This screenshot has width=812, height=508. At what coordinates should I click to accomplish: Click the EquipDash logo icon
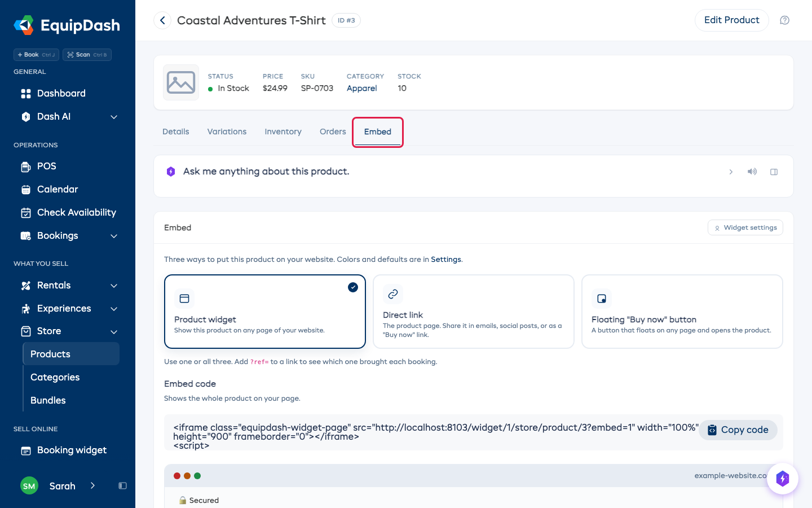tap(24, 25)
